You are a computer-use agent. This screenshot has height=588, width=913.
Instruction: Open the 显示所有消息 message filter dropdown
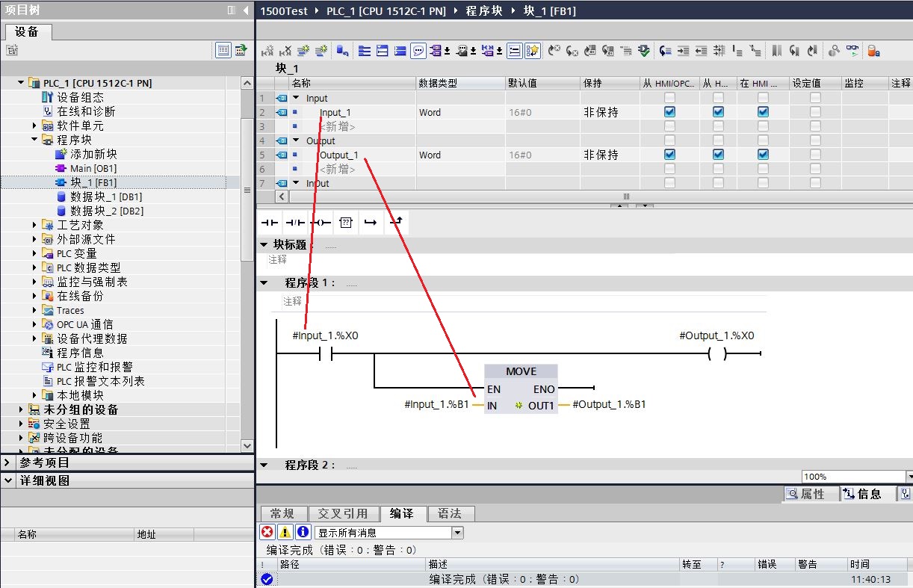(x=458, y=533)
